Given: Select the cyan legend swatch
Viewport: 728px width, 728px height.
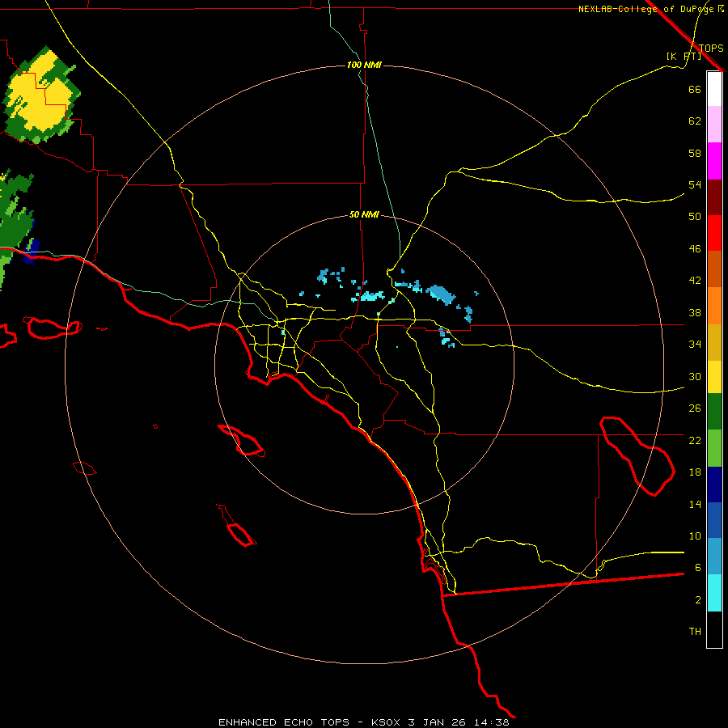Looking at the screenshot, I should (x=714, y=593).
